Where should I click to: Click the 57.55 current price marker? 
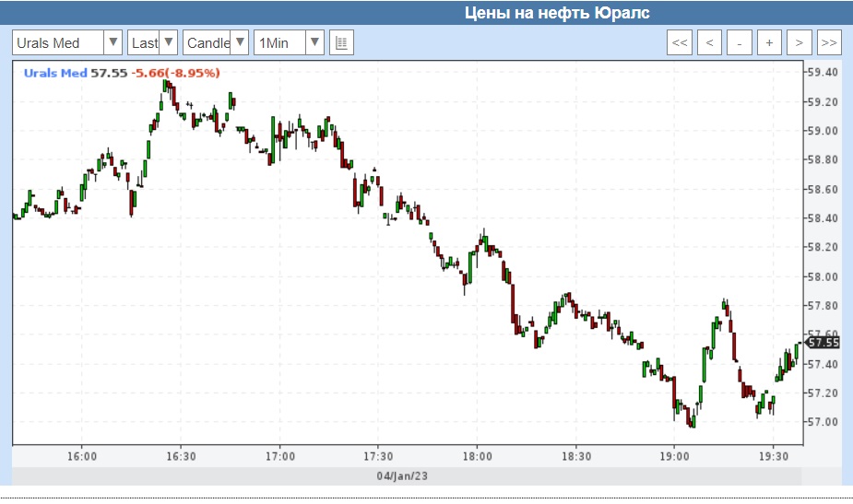823,342
